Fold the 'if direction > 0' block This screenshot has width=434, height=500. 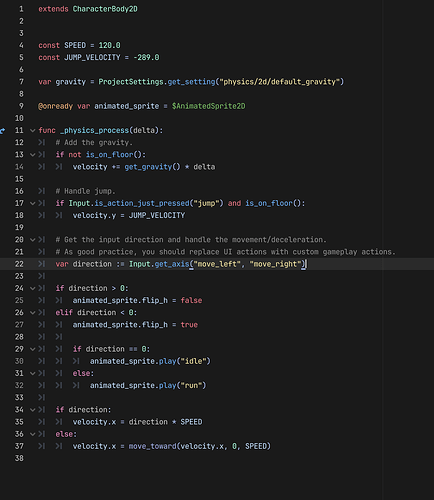(33, 288)
